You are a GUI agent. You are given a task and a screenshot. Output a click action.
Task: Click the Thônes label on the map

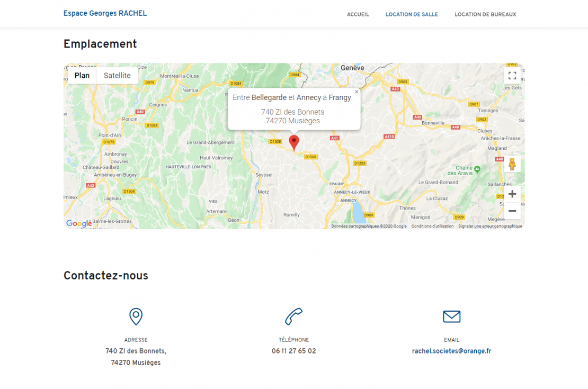click(x=407, y=208)
